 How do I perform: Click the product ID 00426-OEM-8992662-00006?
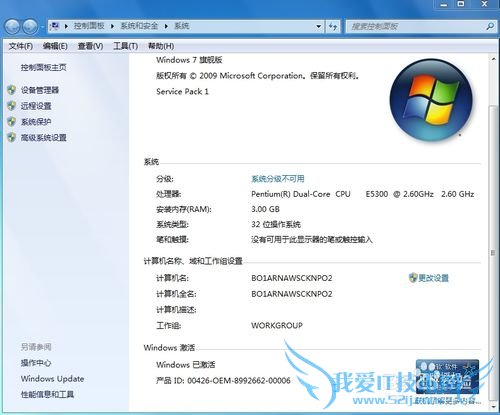(239, 380)
